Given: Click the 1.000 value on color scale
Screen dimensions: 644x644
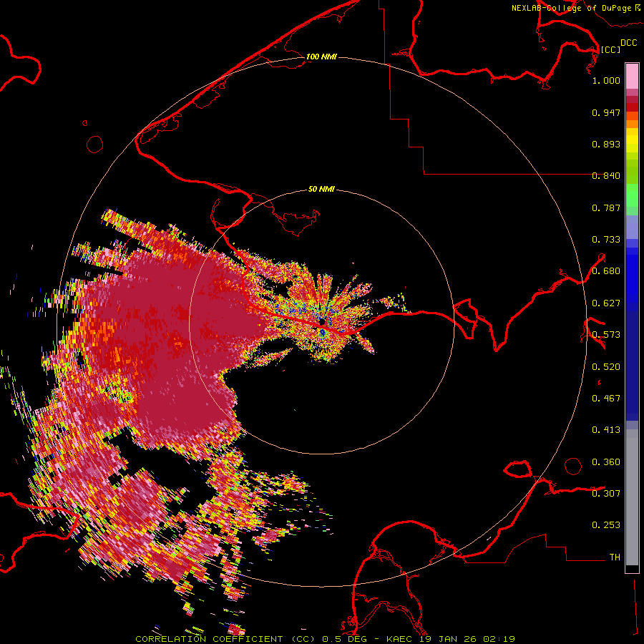Looking at the screenshot, I should click(606, 80).
